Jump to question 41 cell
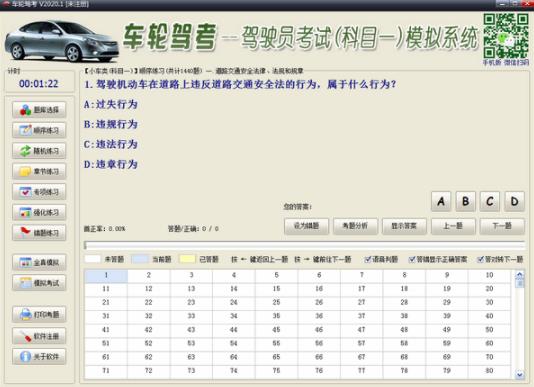The image size is (534, 387). (106, 330)
